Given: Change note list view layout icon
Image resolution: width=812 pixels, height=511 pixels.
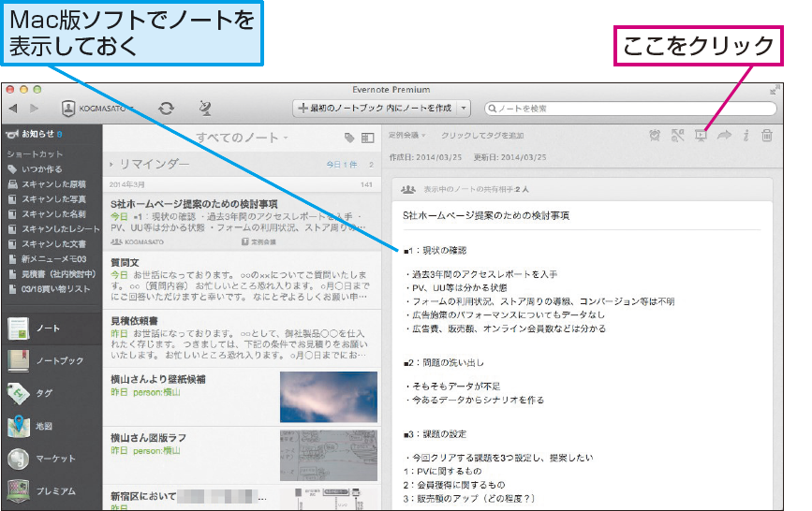Looking at the screenshot, I should pos(368,138).
